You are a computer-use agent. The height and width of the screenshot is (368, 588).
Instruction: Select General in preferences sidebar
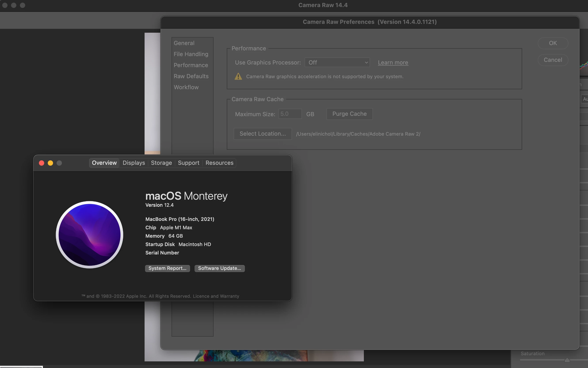click(x=184, y=43)
